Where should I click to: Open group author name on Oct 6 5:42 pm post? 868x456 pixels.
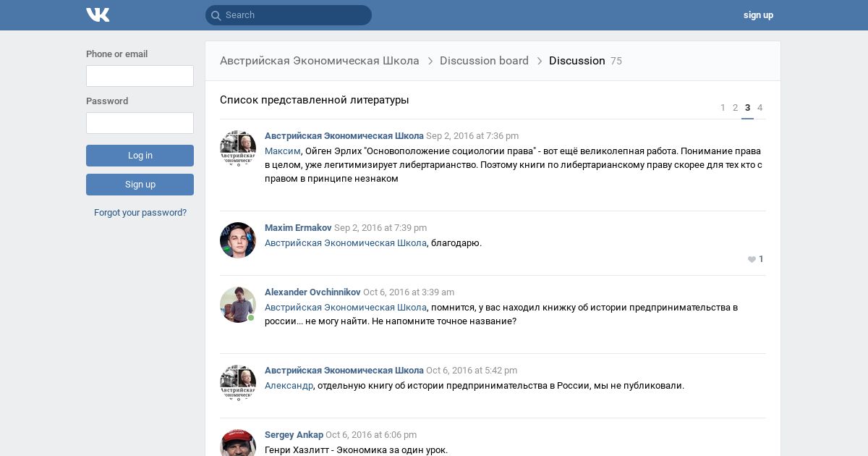click(344, 371)
